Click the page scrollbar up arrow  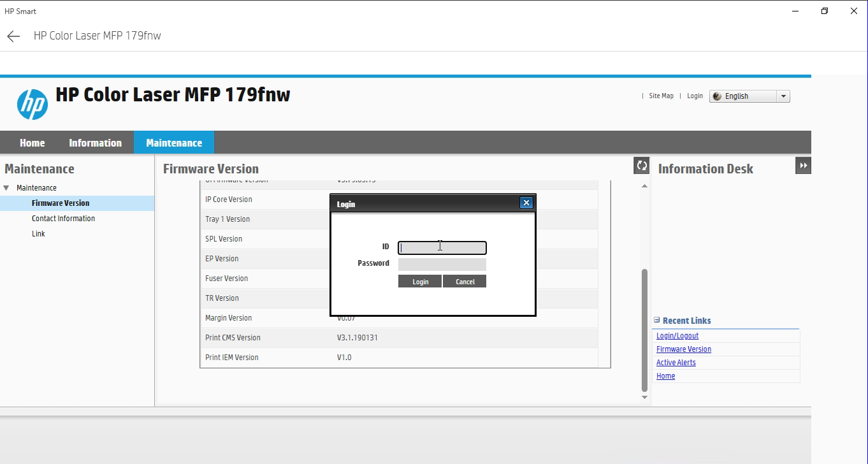coord(644,185)
